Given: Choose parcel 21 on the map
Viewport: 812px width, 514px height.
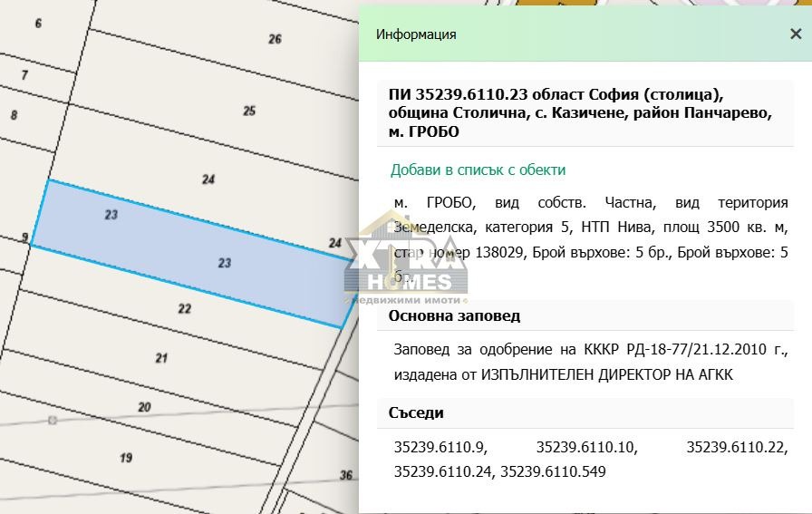Looking at the screenshot, I should pos(161,358).
